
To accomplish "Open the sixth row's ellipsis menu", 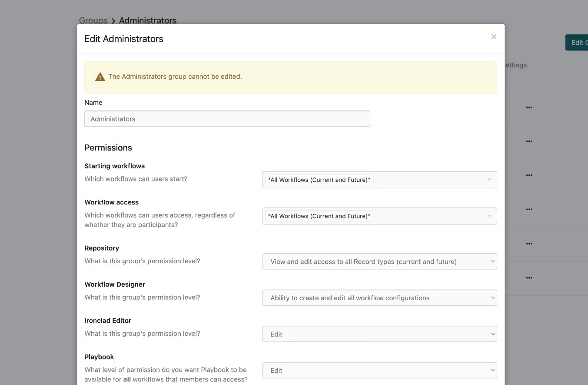I will (529, 278).
